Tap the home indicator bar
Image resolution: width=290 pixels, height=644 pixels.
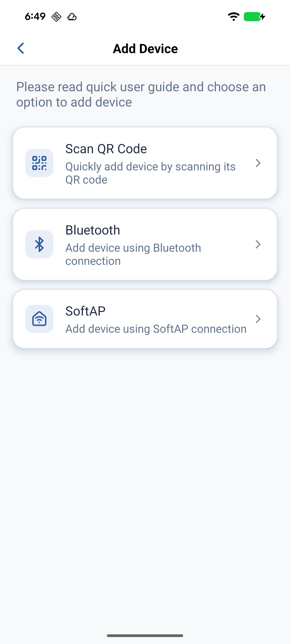[x=145, y=636]
